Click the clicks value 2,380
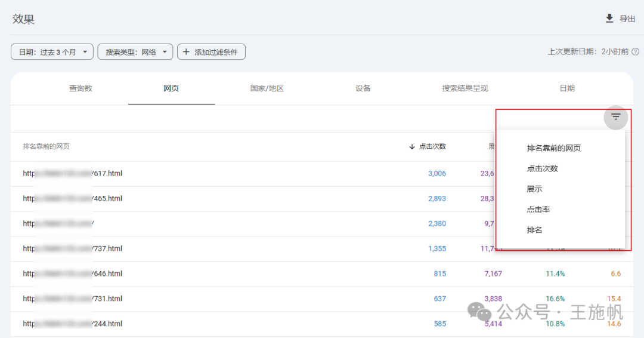Screen dimensions: 644x338 437,224
